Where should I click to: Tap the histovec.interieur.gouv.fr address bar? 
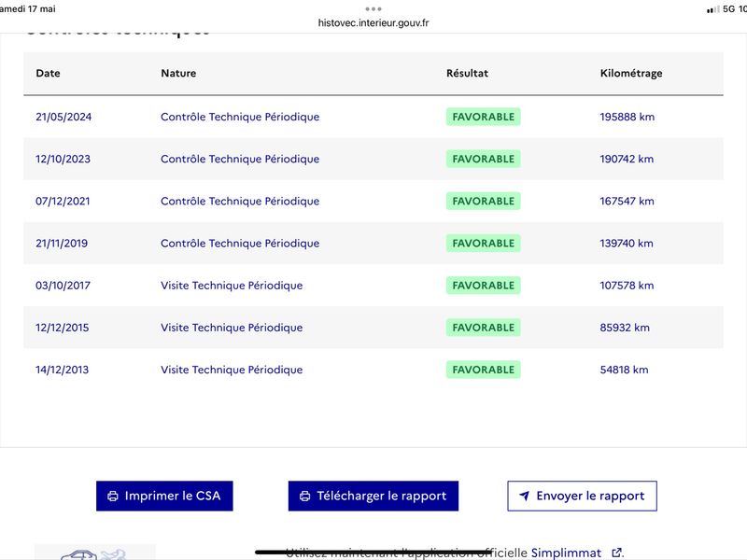[373, 22]
